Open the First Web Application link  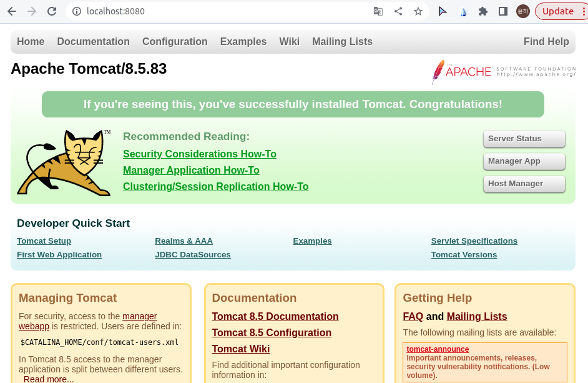tap(59, 254)
